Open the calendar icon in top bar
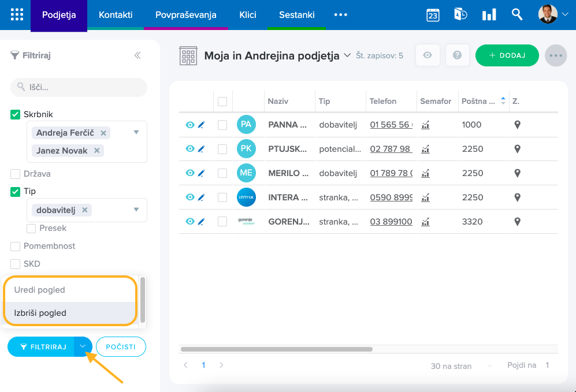Screen dimensions: 576x392 pos(433,15)
